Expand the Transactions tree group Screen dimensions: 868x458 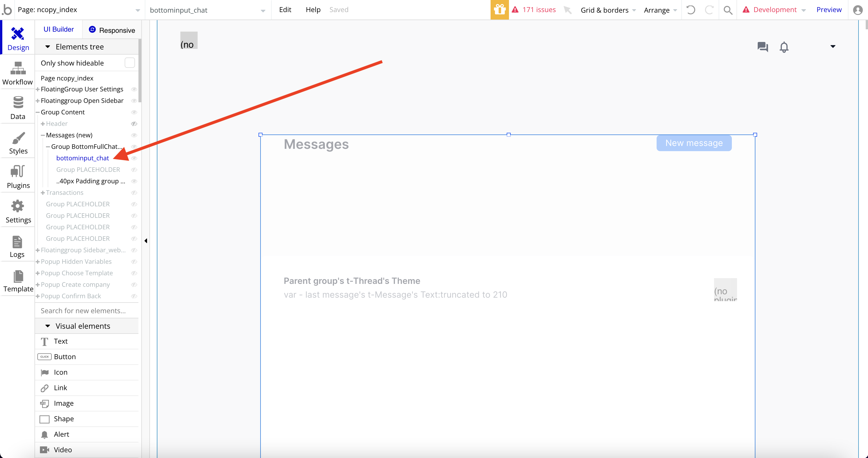point(43,193)
